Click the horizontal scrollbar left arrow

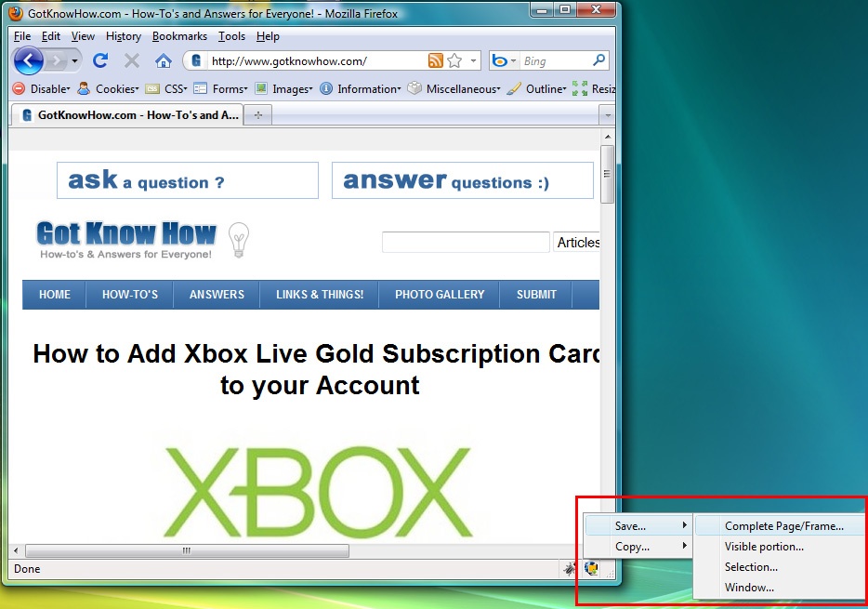[16, 550]
